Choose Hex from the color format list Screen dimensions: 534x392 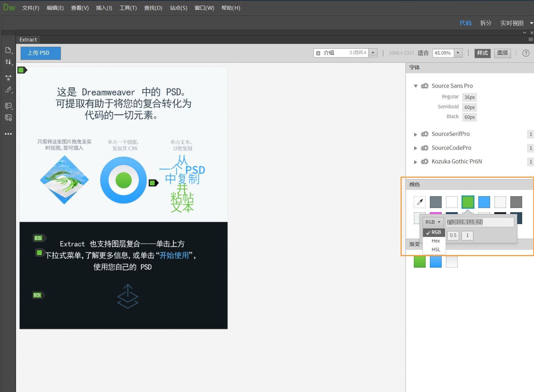coord(435,241)
